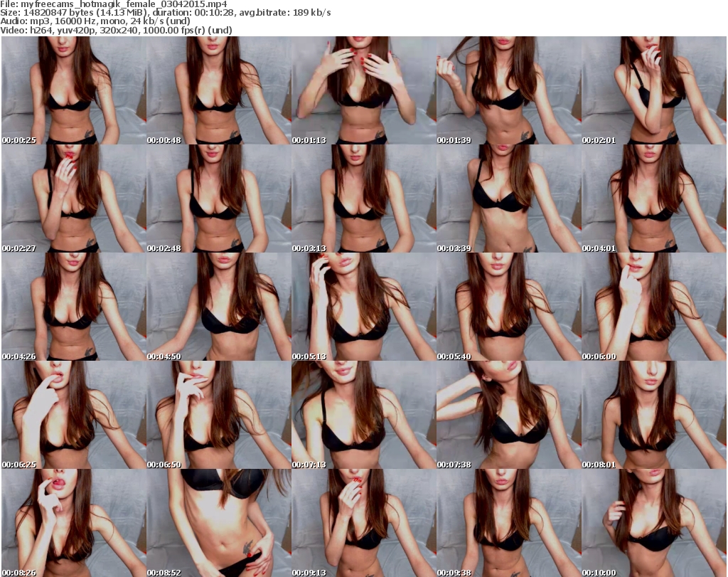
Task: Click the thumbnail stamped 00:09:13
Action: click(363, 523)
